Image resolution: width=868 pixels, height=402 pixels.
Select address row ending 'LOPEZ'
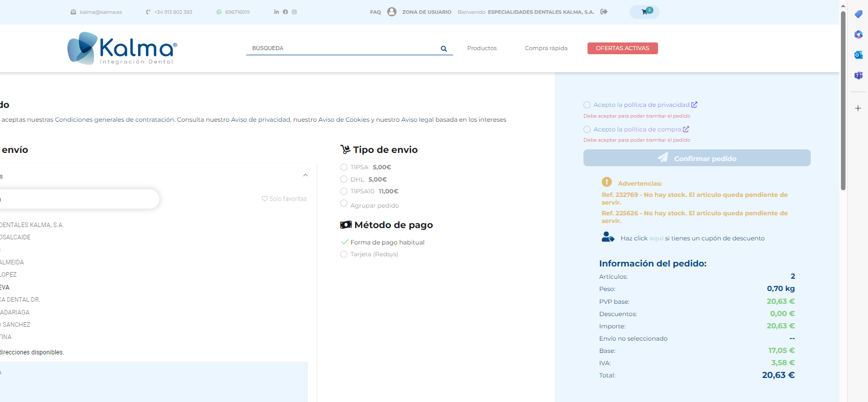coord(8,275)
